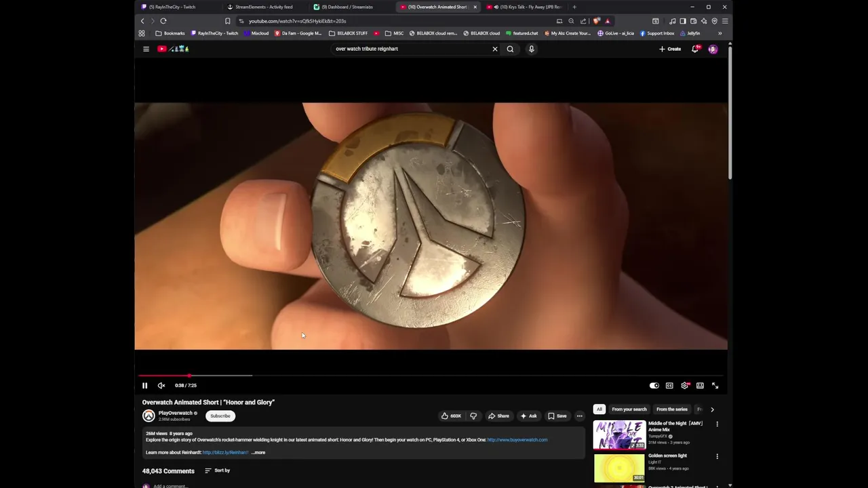868x488 pixels.
Task: Unmute the video volume
Action: (161, 386)
